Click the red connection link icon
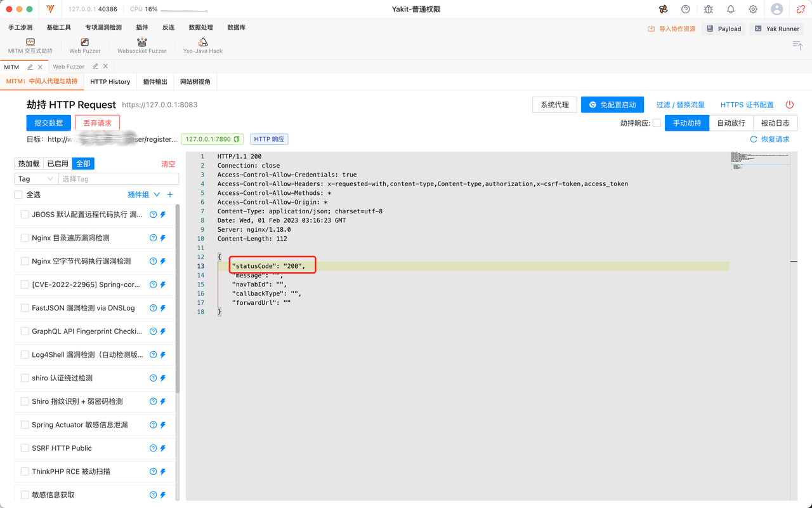This screenshot has height=508, width=812. [x=801, y=10]
